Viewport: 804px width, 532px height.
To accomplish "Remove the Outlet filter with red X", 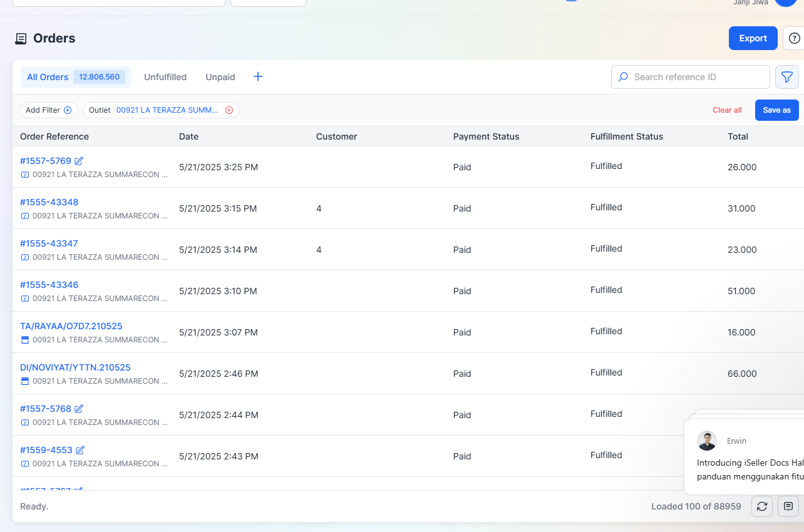I will pos(229,110).
